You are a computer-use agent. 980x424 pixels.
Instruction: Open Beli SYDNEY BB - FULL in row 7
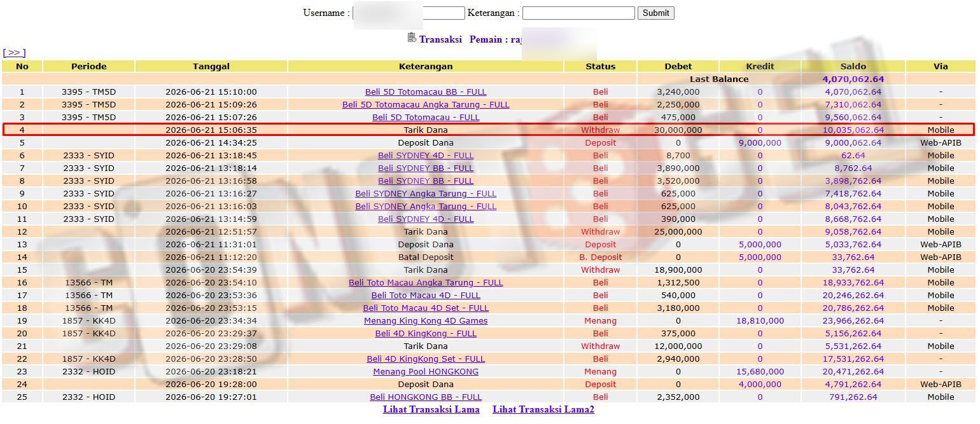click(x=426, y=168)
